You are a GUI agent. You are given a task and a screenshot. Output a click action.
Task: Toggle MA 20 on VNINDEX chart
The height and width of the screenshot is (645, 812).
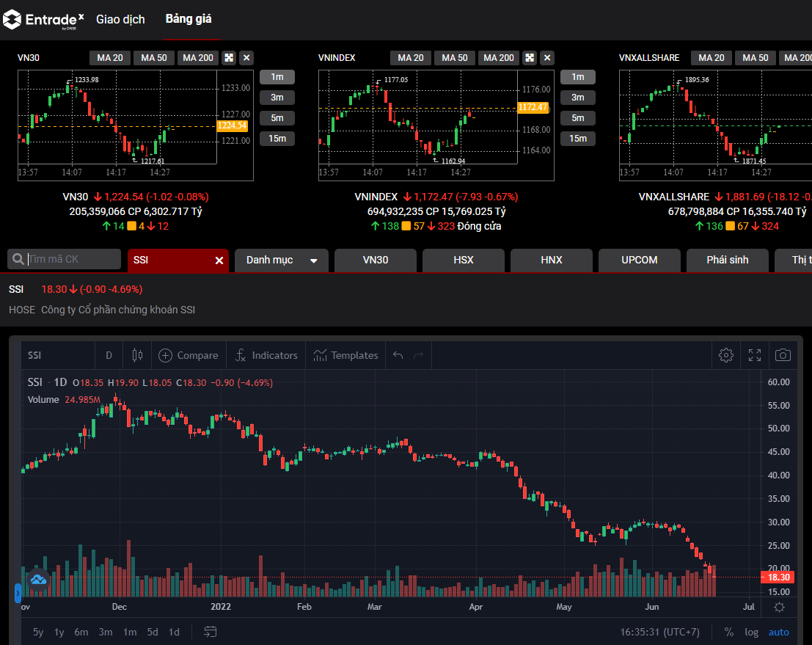click(x=411, y=57)
